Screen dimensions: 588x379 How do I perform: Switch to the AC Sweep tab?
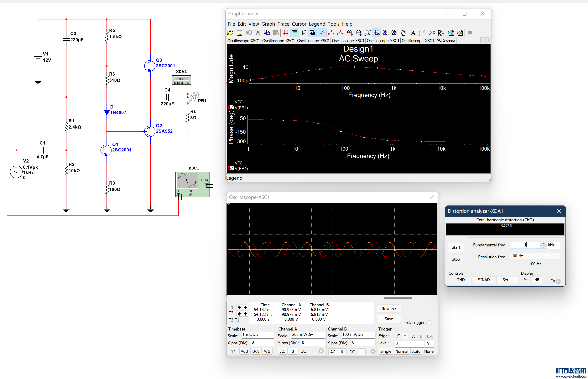[445, 40]
